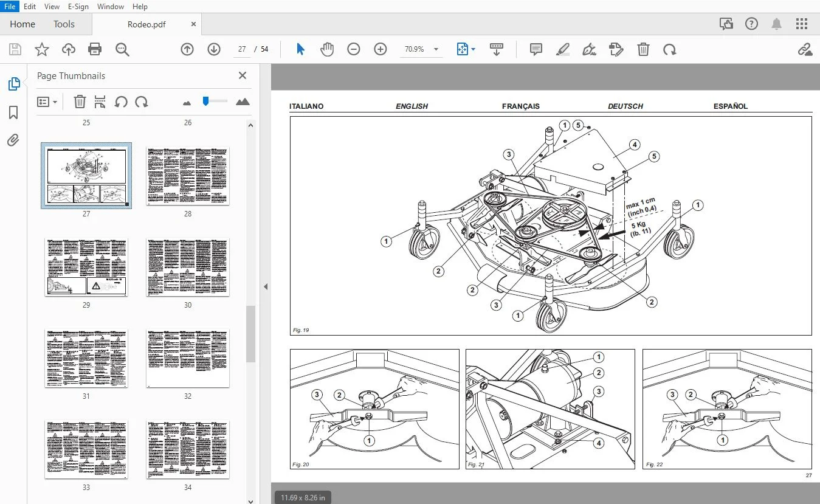
Task: Open the Help question mark
Action: click(751, 24)
